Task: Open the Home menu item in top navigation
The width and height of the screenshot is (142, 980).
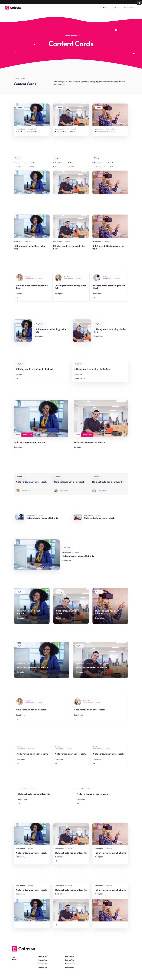Action: [105, 8]
